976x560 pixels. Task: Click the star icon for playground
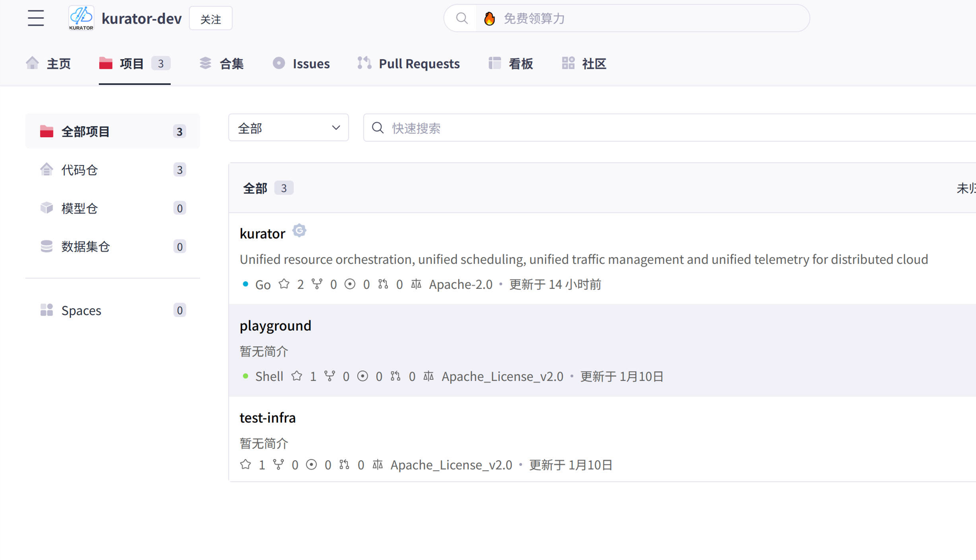point(297,376)
